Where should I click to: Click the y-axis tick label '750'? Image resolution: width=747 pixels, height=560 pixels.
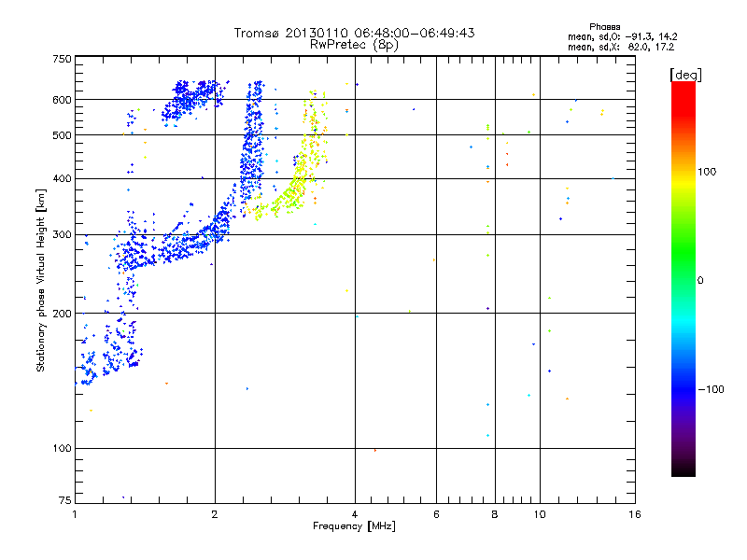point(62,59)
